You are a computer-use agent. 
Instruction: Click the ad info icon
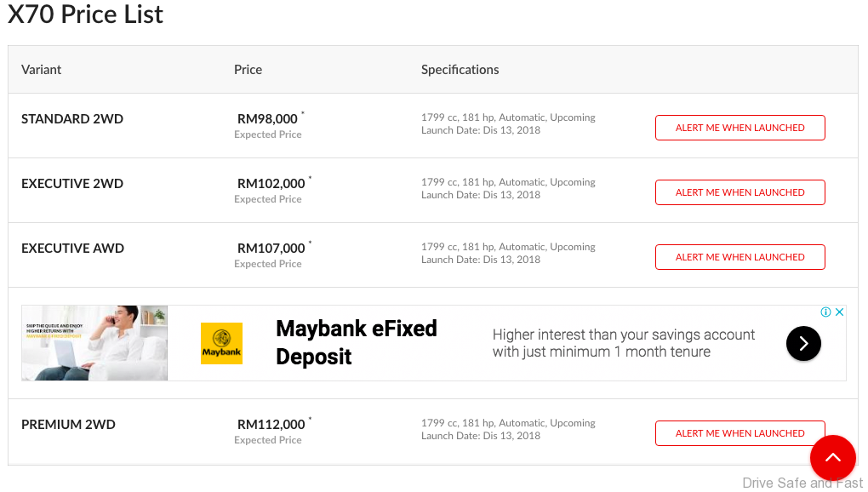click(825, 312)
